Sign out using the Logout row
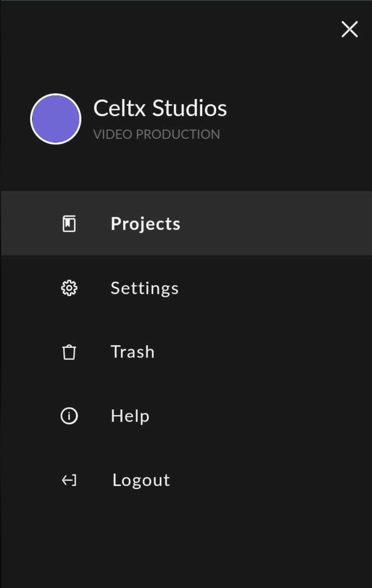Image resolution: width=372 pixels, height=588 pixels. [x=186, y=480]
